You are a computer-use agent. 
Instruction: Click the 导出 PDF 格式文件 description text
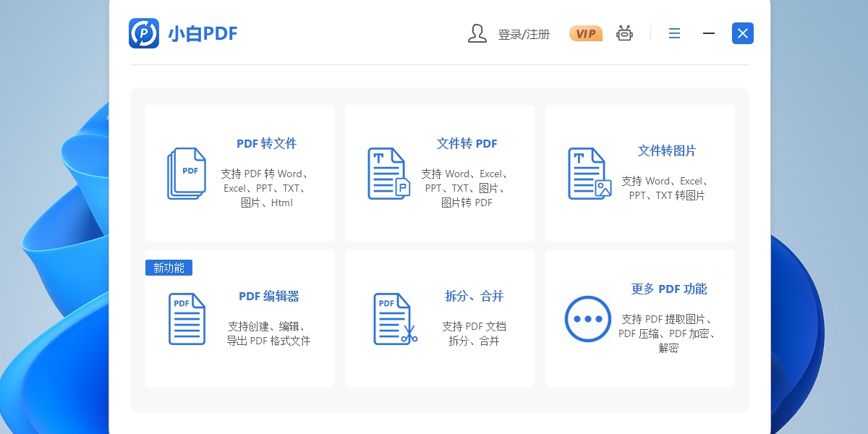click(268, 341)
